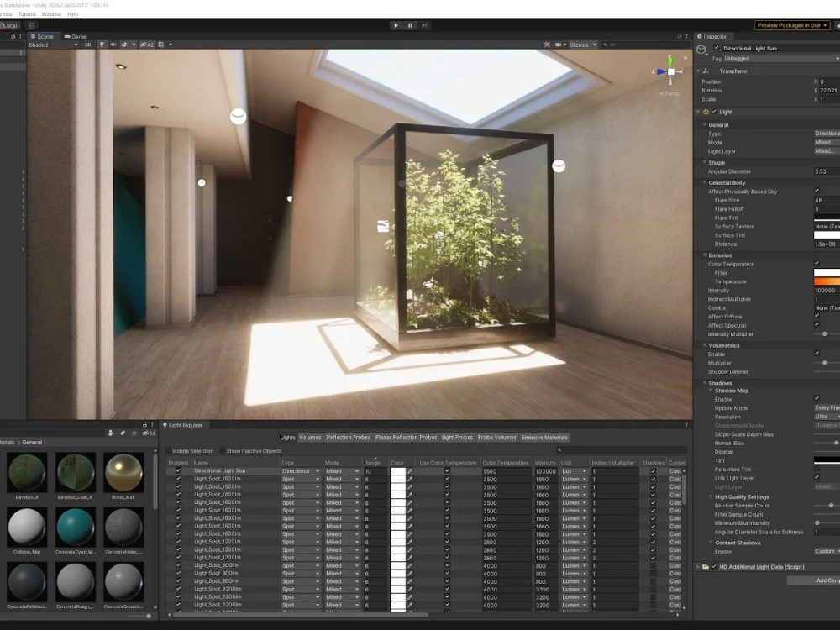Click the Step frame button
The width and height of the screenshot is (840, 630).
[425, 25]
